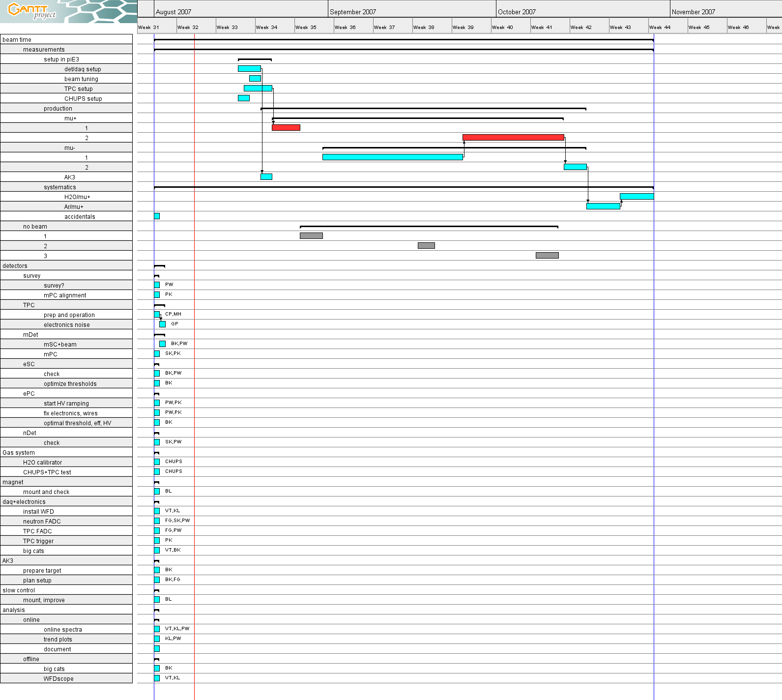Select the "production" group row
Image resolution: width=782 pixels, height=700 pixels.
58,109
